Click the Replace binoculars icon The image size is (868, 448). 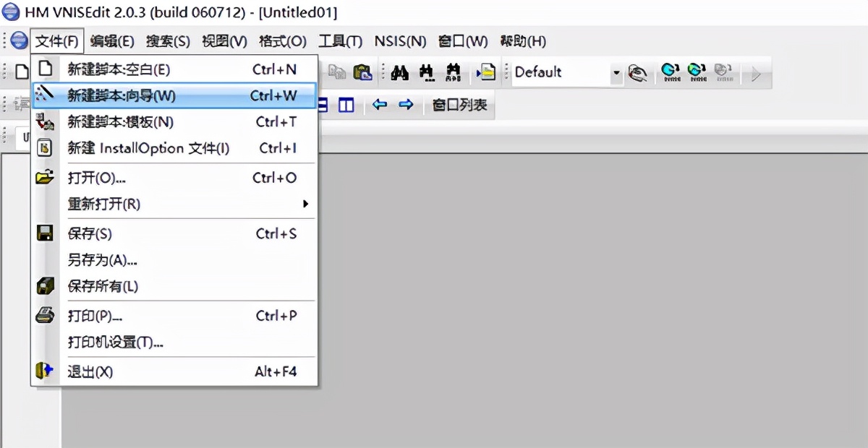click(x=454, y=72)
